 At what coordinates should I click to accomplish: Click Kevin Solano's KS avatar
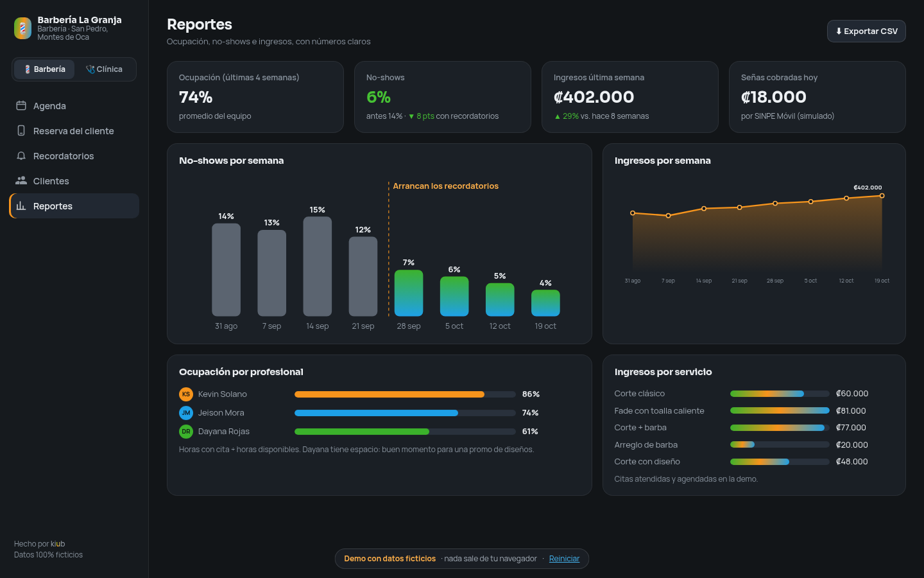click(x=186, y=394)
